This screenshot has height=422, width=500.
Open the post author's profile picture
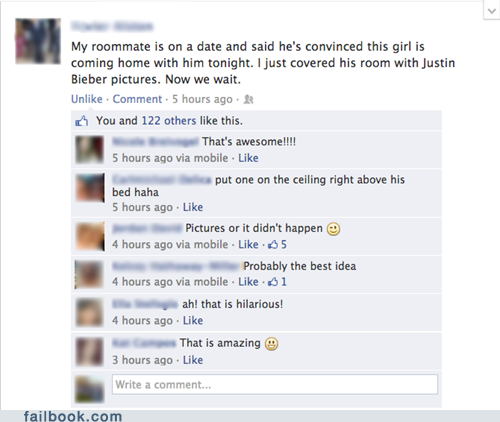(x=38, y=41)
